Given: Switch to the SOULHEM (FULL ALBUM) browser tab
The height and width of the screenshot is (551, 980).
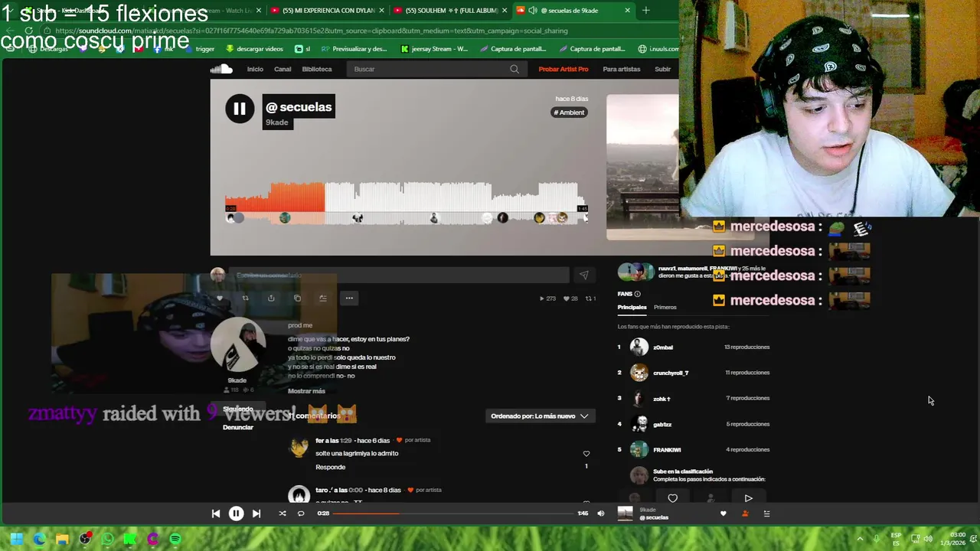Looking at the screenshot, I should (452, 11).
